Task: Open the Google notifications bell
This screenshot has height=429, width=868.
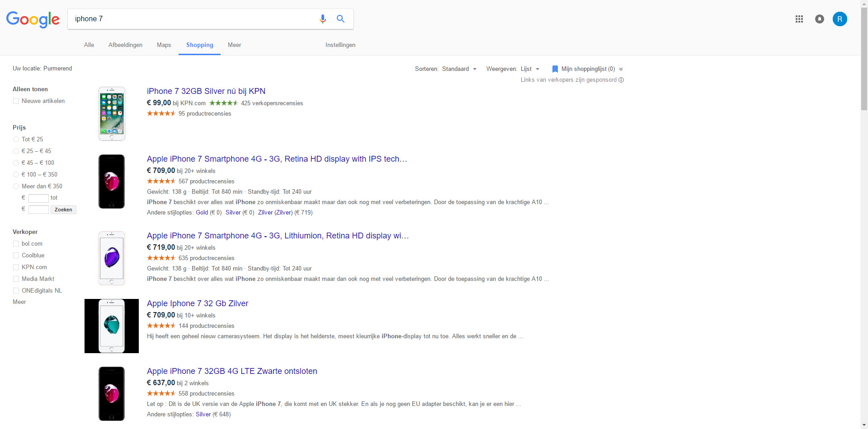Action: [x=820, y=19]
